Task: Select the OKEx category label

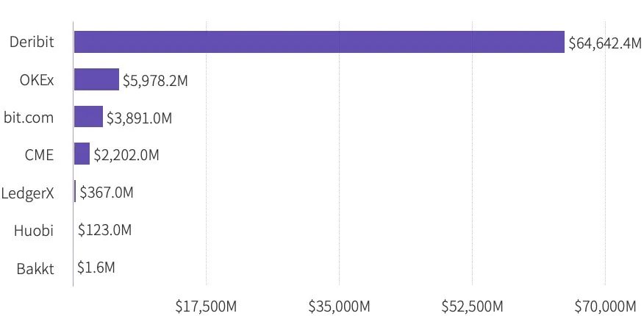Action: point(37,80)
